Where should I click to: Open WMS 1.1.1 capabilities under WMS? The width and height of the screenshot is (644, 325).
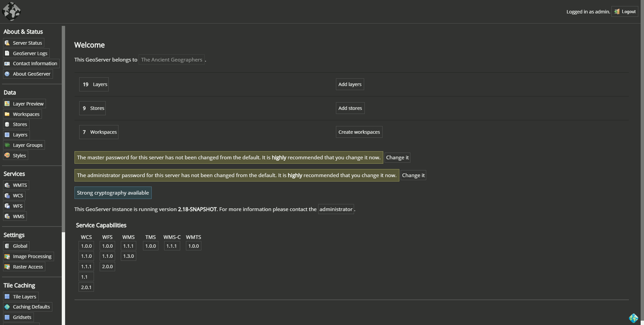(x=129, y=246)
